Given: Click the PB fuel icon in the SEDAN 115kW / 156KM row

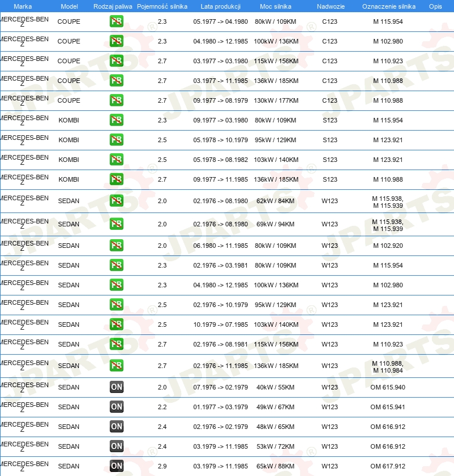Looking at the screenshot, I should (x=117, y=344).
